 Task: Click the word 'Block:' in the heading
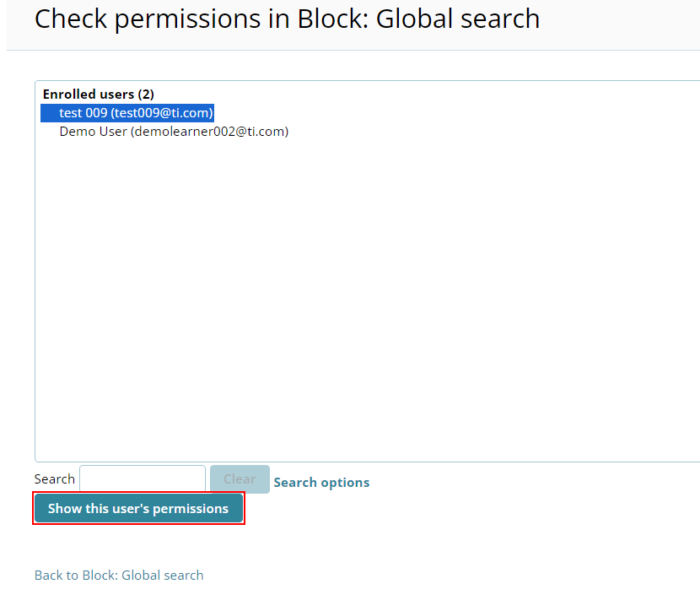pyautogui.click(x=331, y=19)
